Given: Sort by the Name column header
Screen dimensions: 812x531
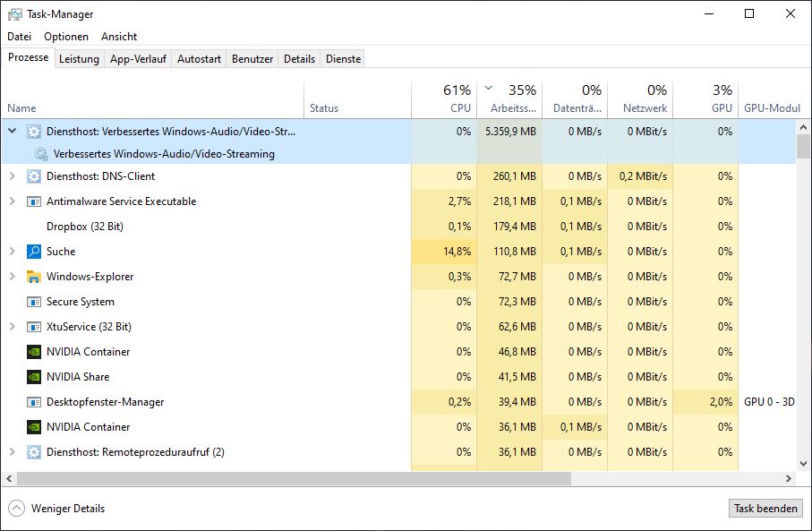Looking at the screenshot, I should pos(153,100).
